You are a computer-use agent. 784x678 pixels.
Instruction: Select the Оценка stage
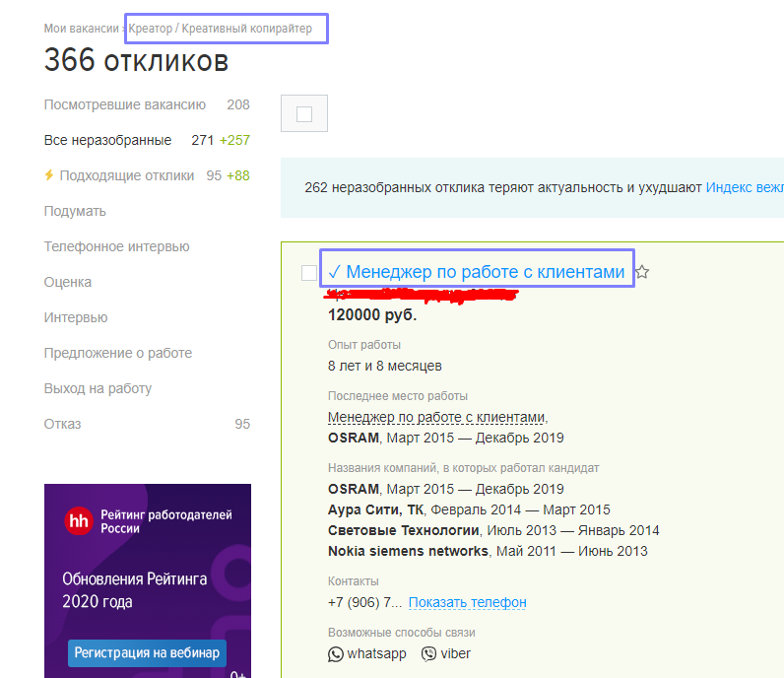tap(68, 282)
